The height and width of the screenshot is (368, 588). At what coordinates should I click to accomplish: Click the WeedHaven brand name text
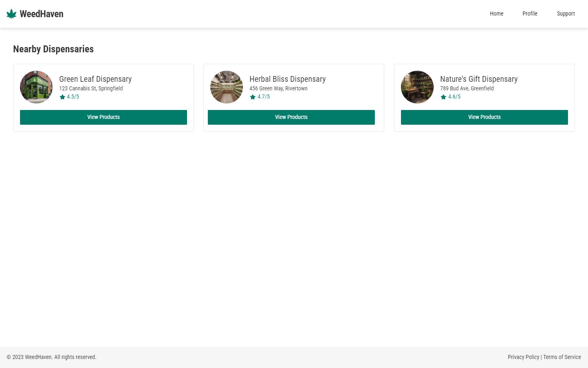(42, 14)
